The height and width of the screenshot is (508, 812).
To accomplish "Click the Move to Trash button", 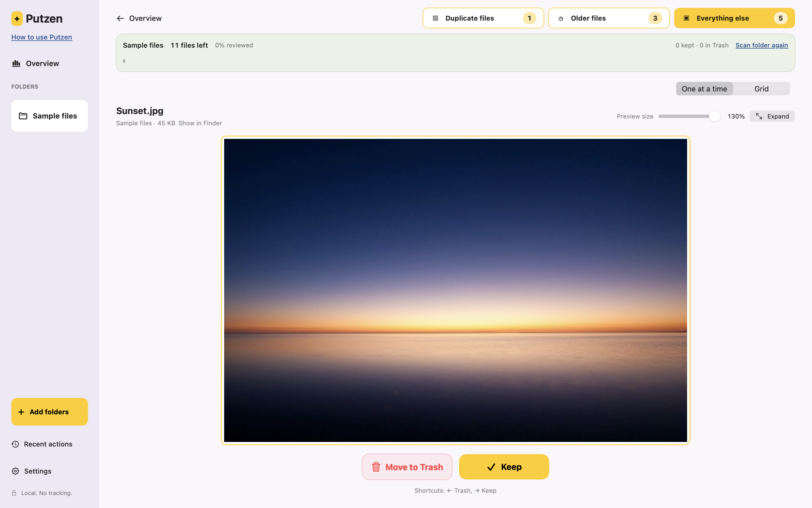I will point(407,467).
